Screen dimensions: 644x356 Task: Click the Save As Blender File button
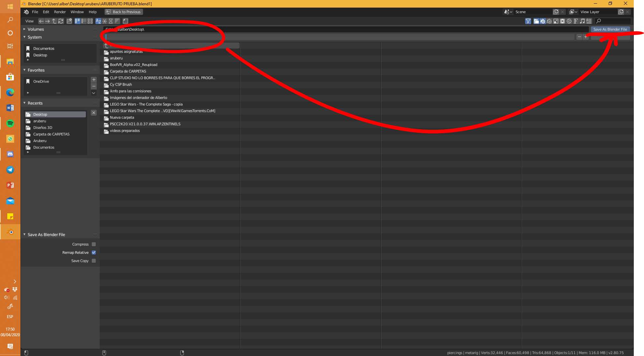click(610, 29)
